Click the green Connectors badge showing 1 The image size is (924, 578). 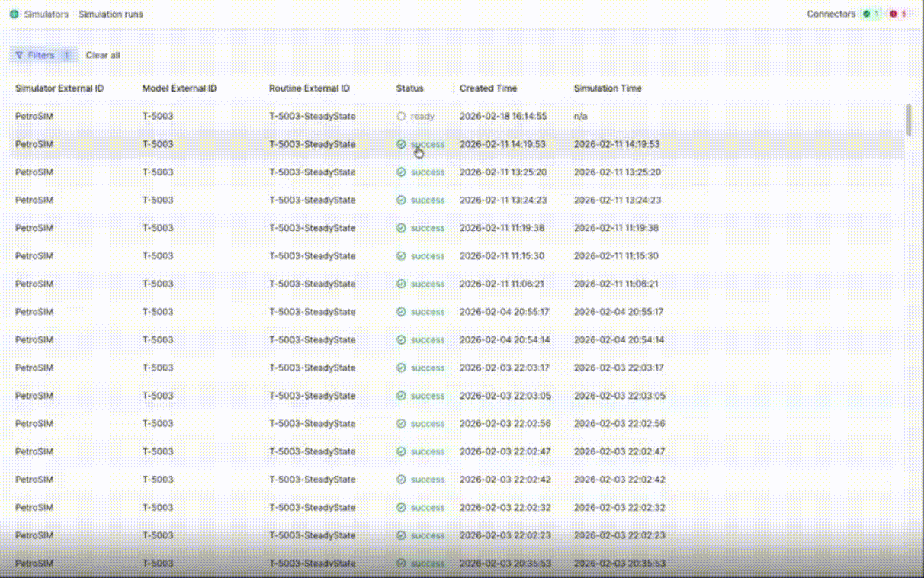click(871, 14)
